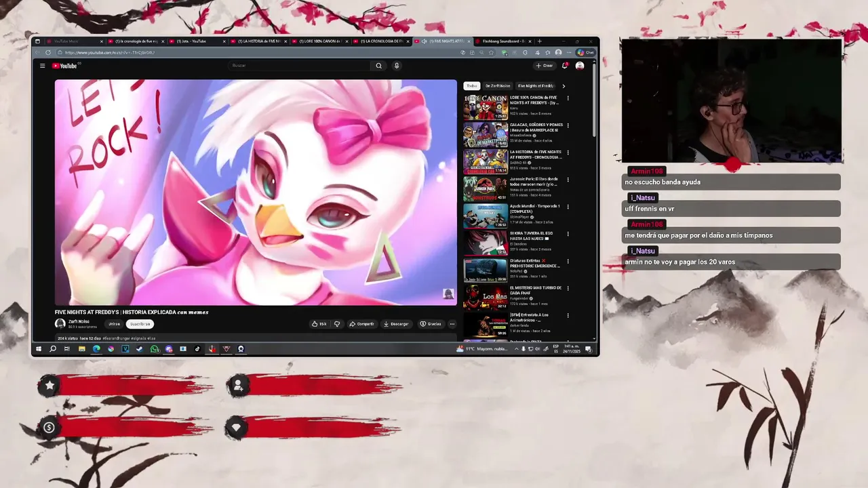This screenshot has height=488, width=868.
Task: Open the Copilot Chat button in the browser
Action: tap(585, 52)
